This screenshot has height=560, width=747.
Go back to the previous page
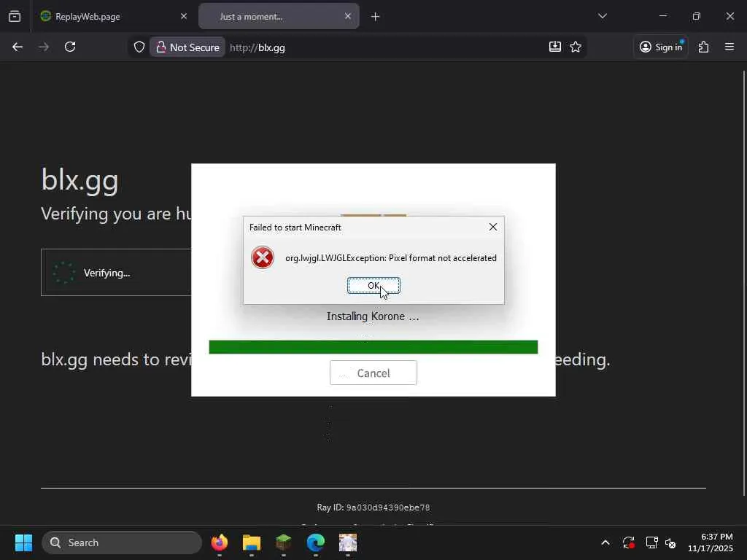point(18,47)
